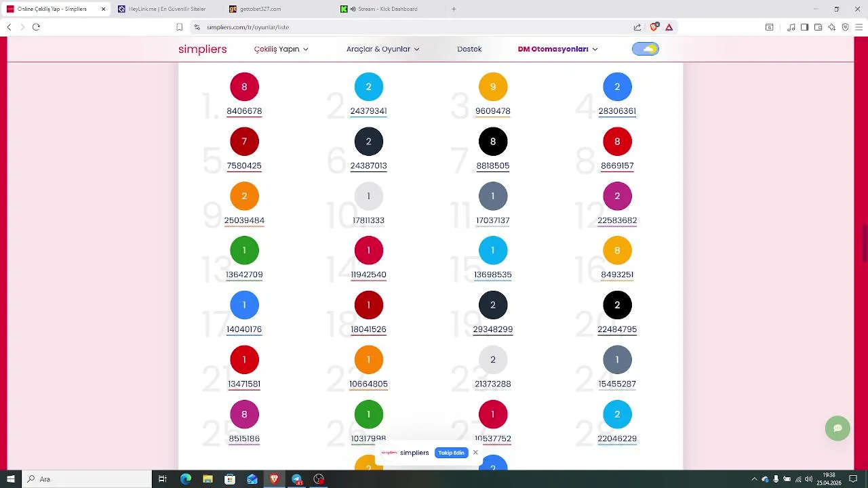Dismiss the simpliers follow banner with X
Viewport: 868px width, 488px height.
475,452
